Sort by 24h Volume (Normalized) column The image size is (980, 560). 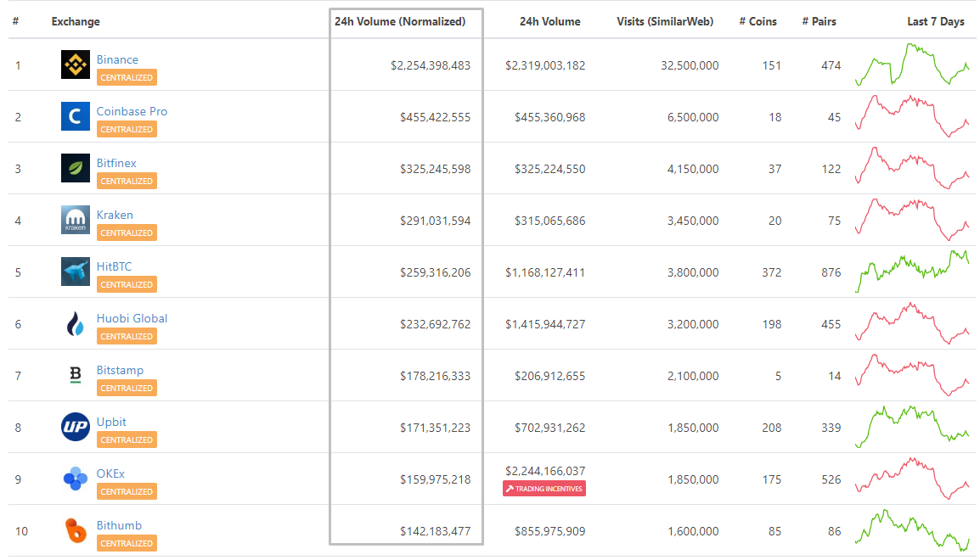tap(400, 22)
